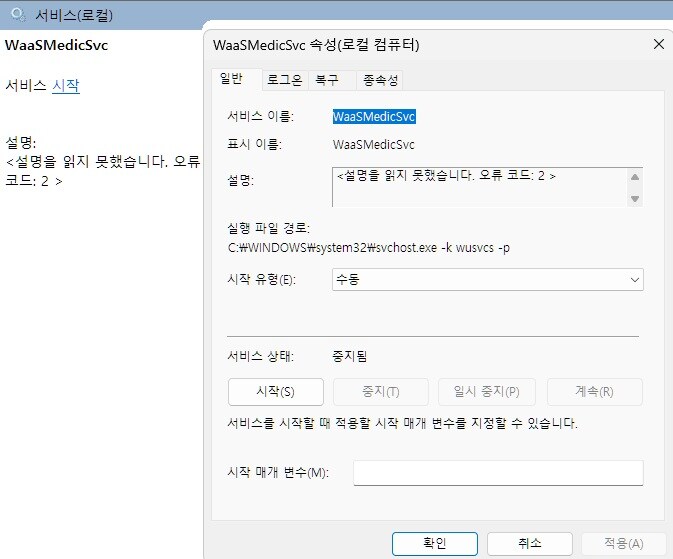Viewport: 673px width, 559px height.
Task: Click the 적용(A) button
Action: click(623, 543)
